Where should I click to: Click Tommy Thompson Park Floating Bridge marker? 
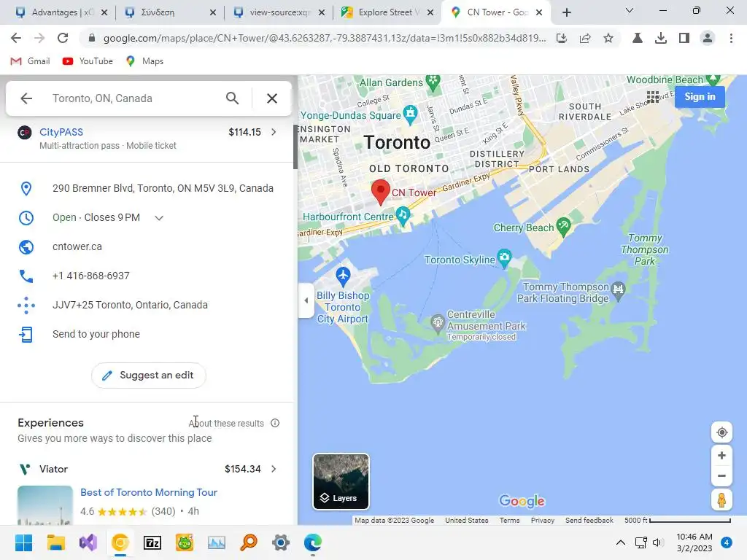[x=618, y=291]
